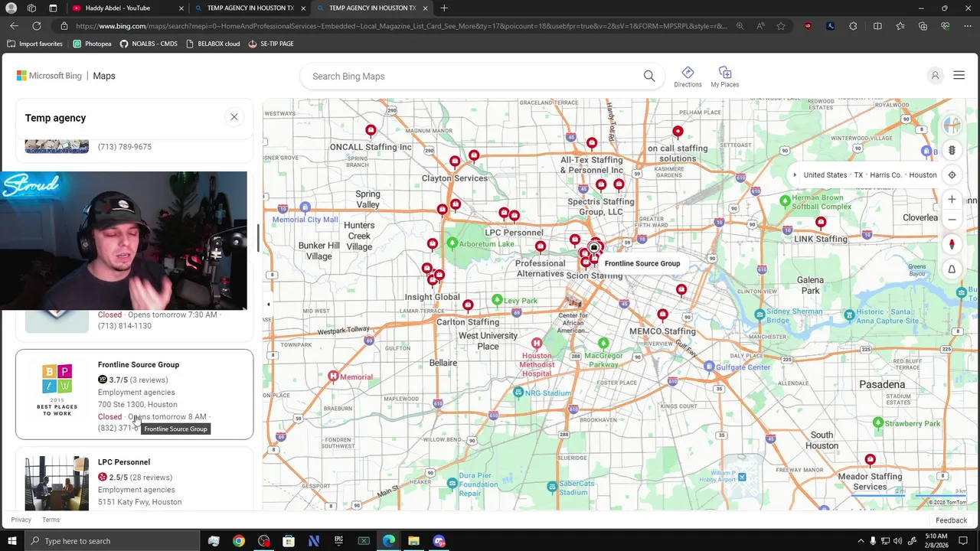Locate me on the map
The height and width of the screenshot is (551, 980).
[x=952, y=174]
